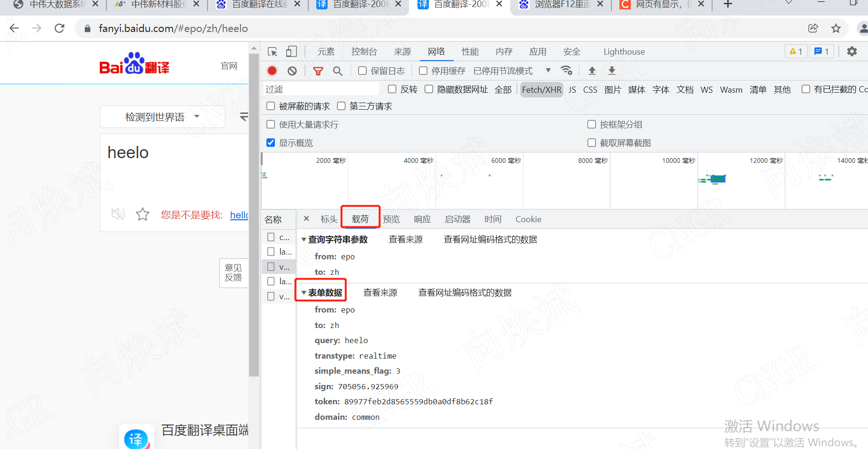Screen dimensions: 868x449
Task: Enable 保留日志 preserve log checkbox
Action: click(x=362, y=71)
